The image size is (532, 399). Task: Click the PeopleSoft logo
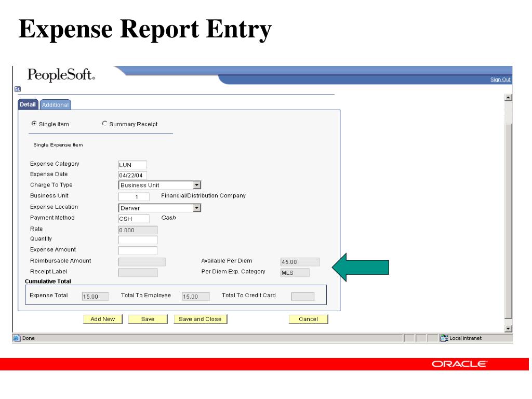[61, 75]
